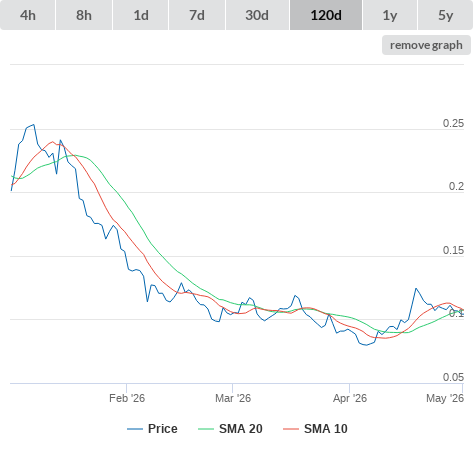Viewport: 474px width, 455px height.
Task: Click the Mar '26 axis label
Action: pyautogui.click(x=233, y=398)
